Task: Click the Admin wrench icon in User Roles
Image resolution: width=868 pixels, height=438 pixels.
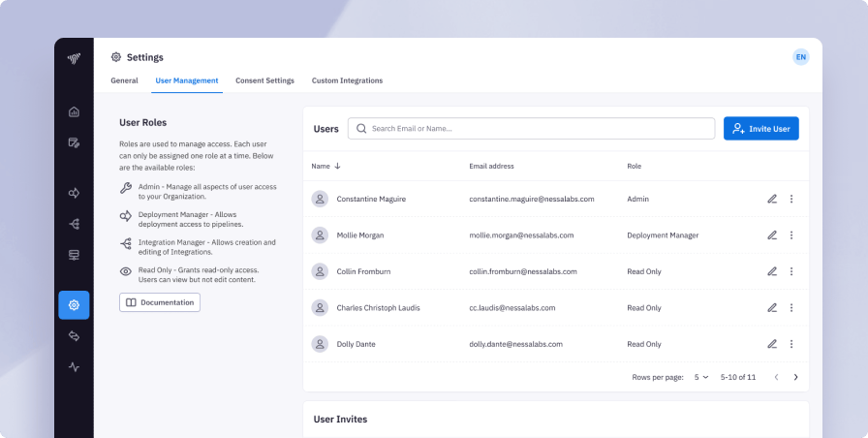Action: (126, 188)
